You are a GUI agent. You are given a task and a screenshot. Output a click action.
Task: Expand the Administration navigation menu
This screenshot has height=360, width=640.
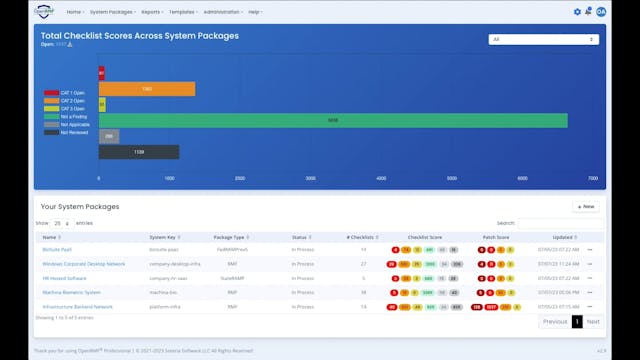223,12
